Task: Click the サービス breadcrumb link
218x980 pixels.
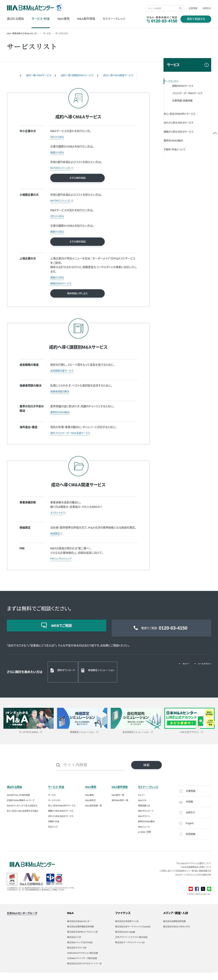Action: point(47,34)
